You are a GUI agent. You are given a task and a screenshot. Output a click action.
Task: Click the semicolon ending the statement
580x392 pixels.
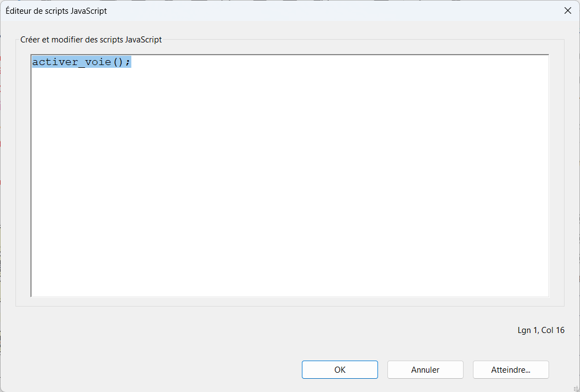(x=127, y=62)
